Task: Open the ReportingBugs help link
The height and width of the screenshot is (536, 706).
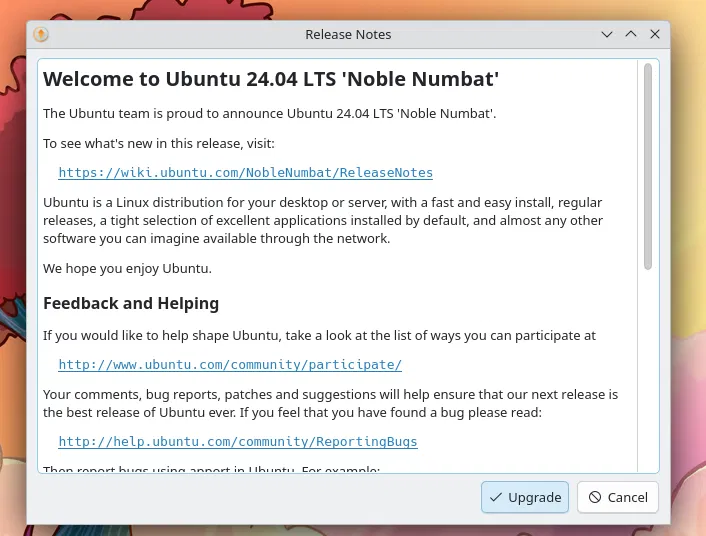Action: tap(238, 441)
